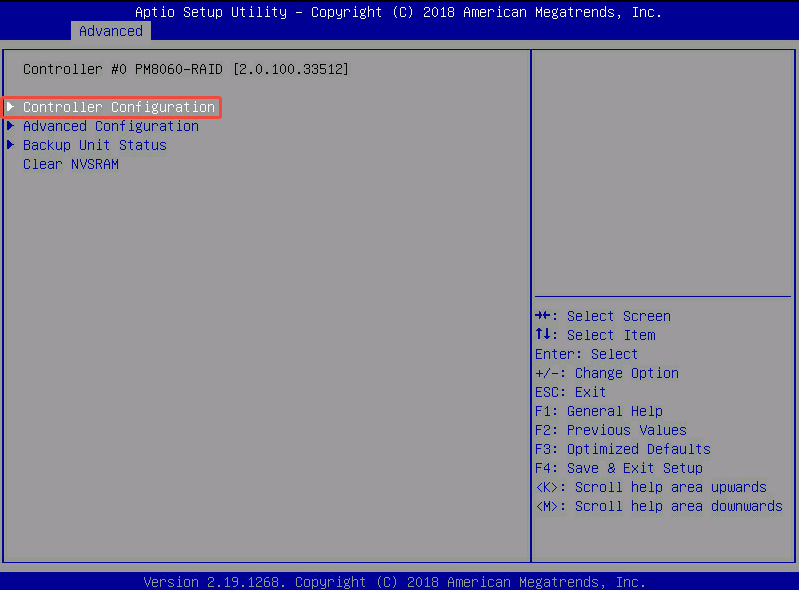Click the 'Enter: Select' help line
799x590 pixels.
pyautogui.click(x=587, y=354)
